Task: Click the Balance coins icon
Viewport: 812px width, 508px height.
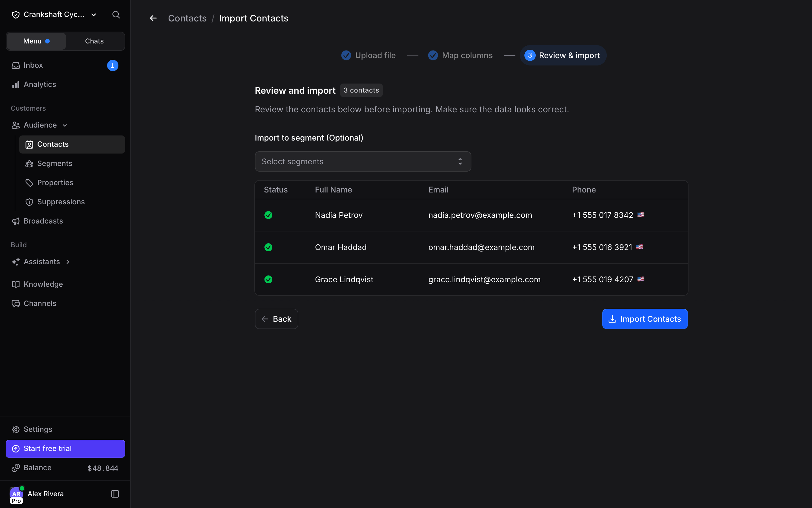Action: (16, 468)
